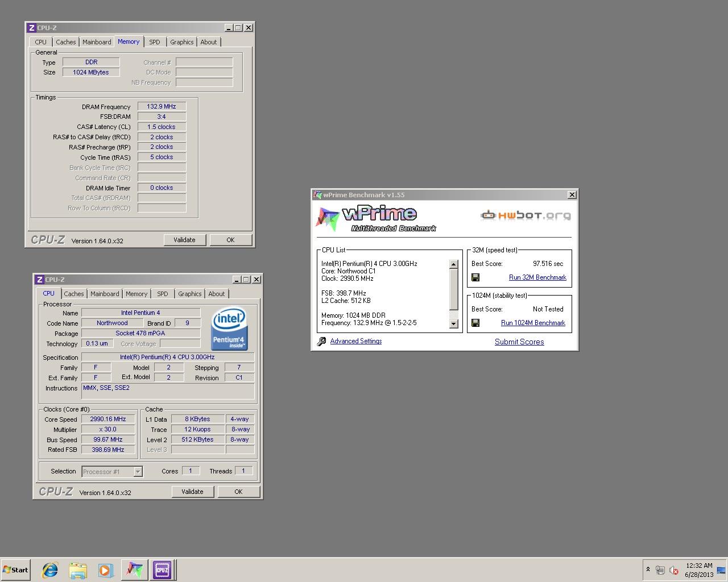Click the network status tray icon
Viewport: 728px width, 582px height.
[x=660, y=570]
